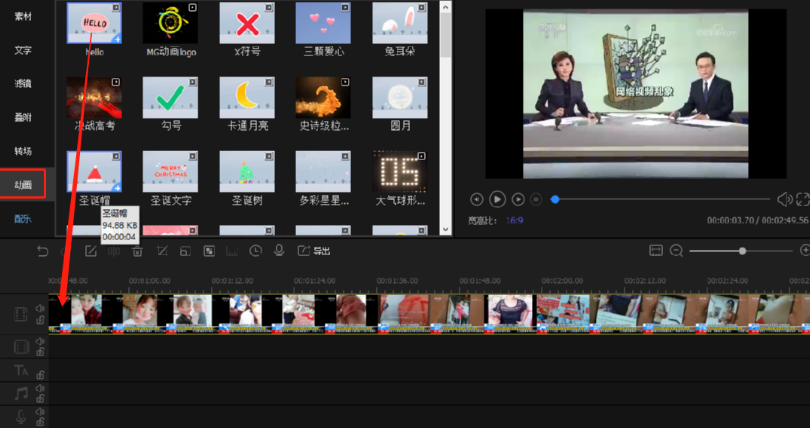
Task: Switch to the 文字 (Text) tab
Action: click(x=22, y=50)
